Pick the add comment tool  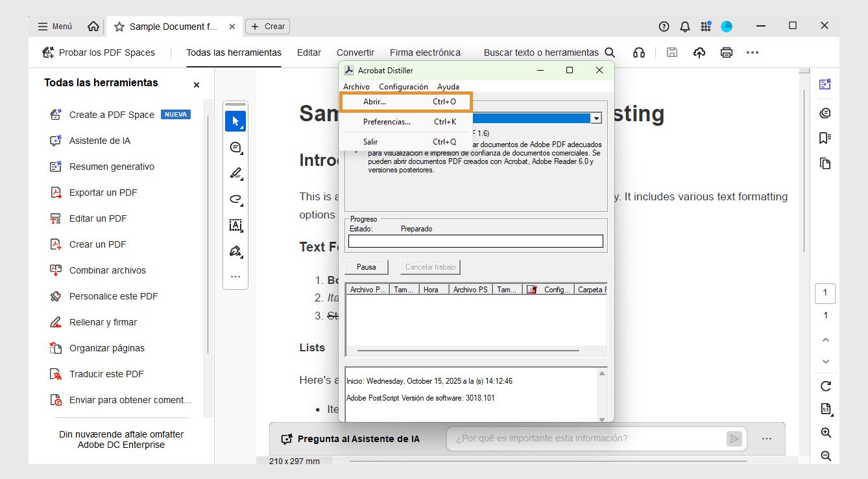click(x=235, y=148)
